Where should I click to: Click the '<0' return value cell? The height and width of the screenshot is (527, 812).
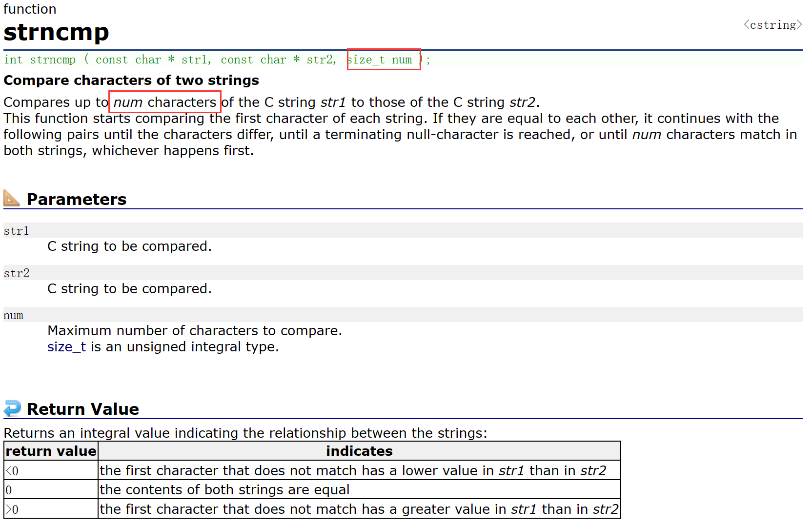pyautogui.click(x=51, y=470)
